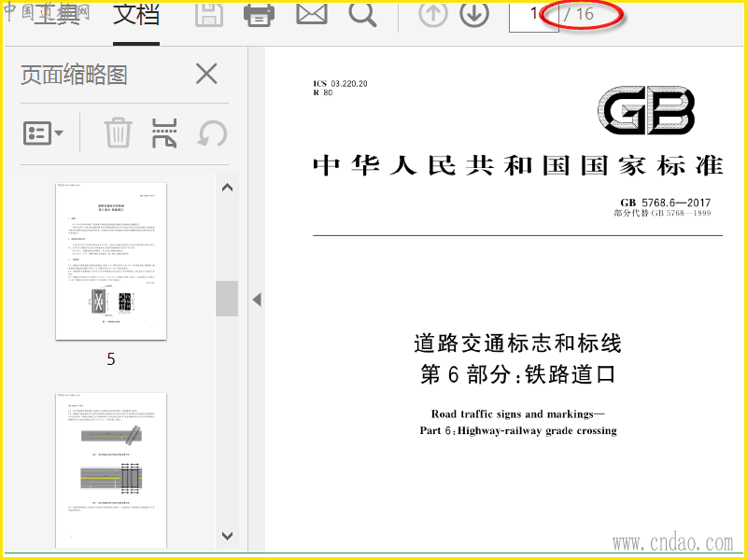Select page 5 thumbnail
The image size is (747, 560).
click(111, 261)
